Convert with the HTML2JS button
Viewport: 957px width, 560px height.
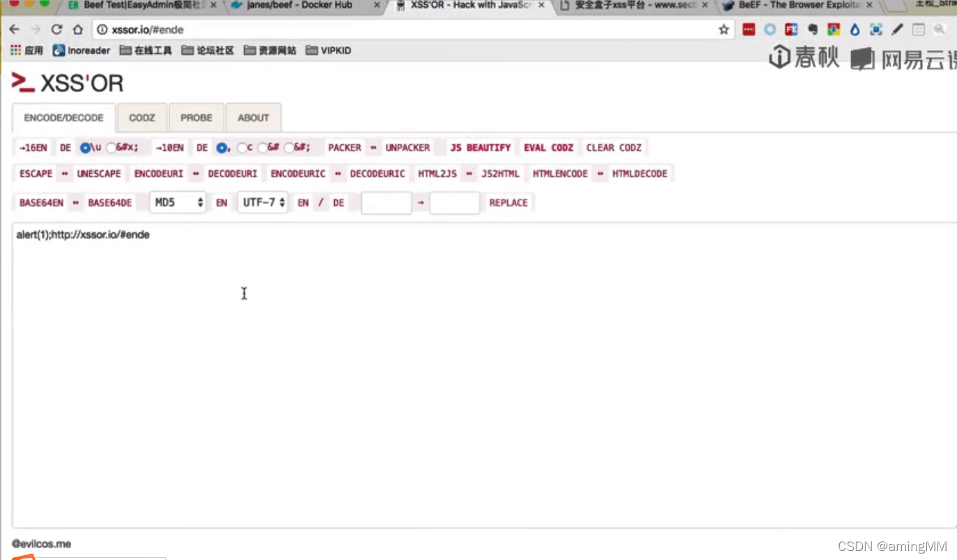click(x=437, y=174)
